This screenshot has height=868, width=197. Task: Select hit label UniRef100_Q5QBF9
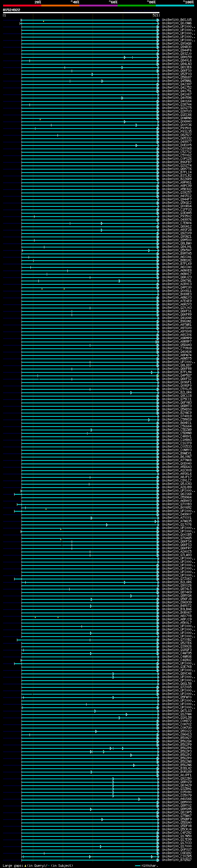pyautogui.click(x=176, y=819)
